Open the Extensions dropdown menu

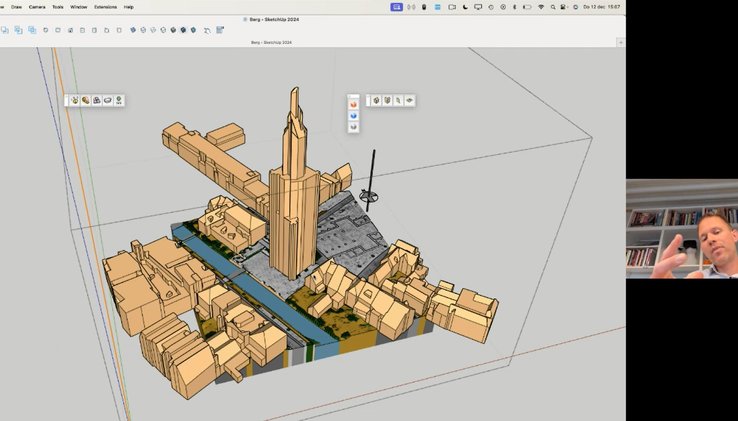(x=106, y=7)
